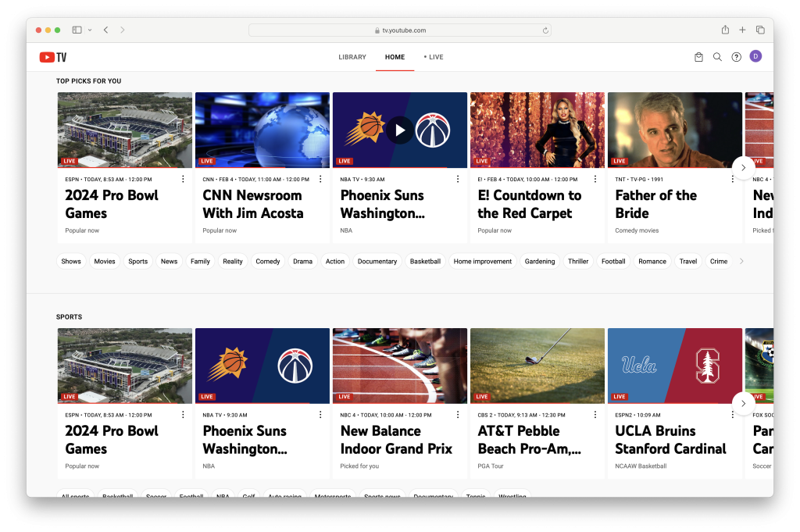The height and width of the screenshot is (532, 800).
Task: Open more options for Father of the Bride
Action: coord(733,179)
